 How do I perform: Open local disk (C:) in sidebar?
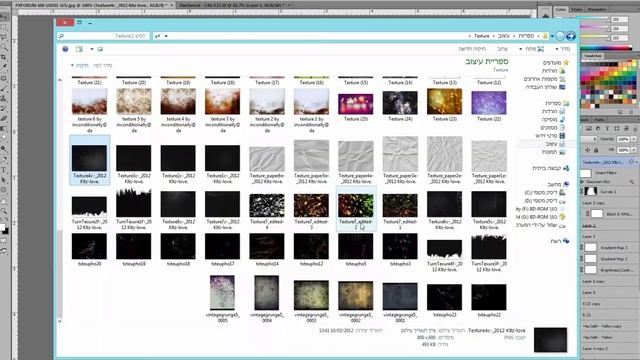click(x=545, y=193)
